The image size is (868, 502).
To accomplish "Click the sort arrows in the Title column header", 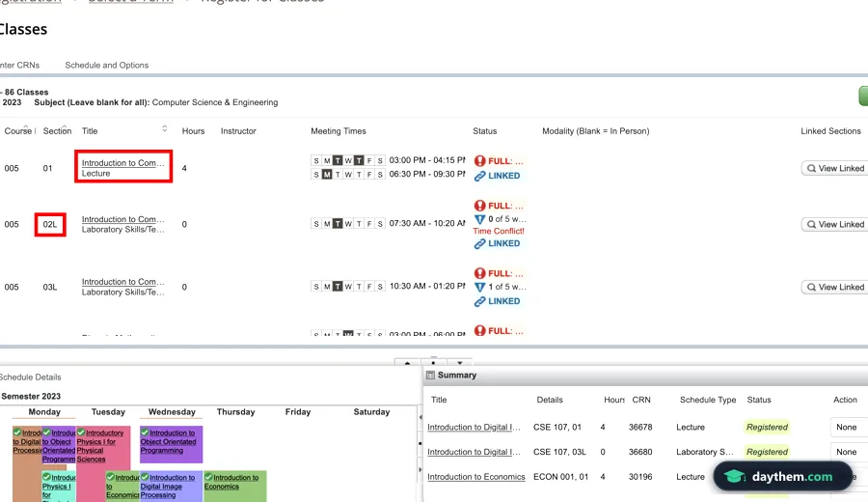I will click(164, 128).
